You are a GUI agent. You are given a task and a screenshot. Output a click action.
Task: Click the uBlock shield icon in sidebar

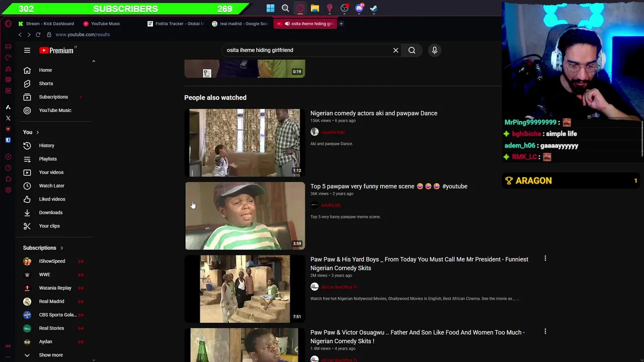tap(8, 129)
